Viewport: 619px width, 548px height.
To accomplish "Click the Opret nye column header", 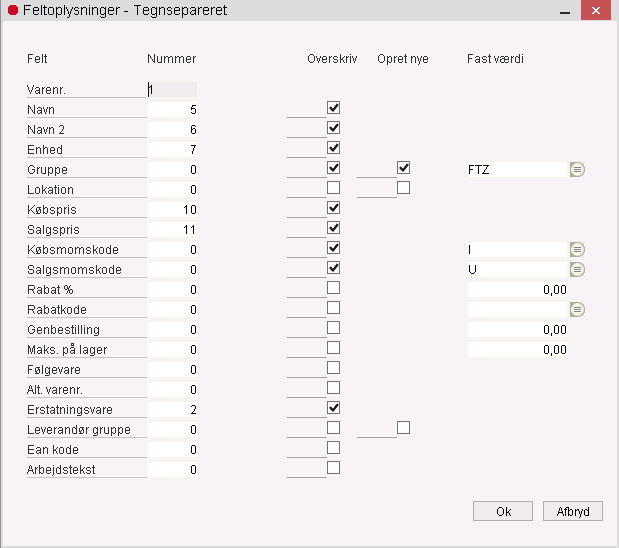I will pos(403,59).
